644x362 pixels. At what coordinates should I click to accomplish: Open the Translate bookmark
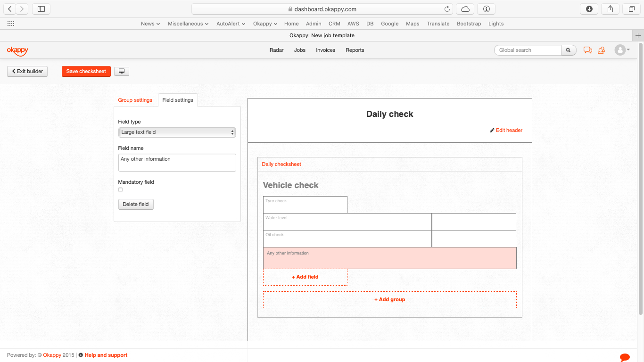(438, 24)
